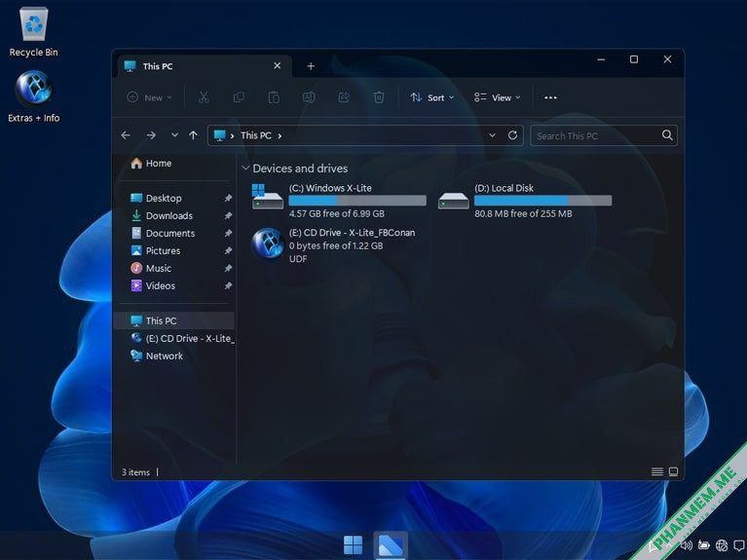Viewport: 747px width, 560px height.
Task: Unpin Downloads via its pin icon
Action: point(228,215)
